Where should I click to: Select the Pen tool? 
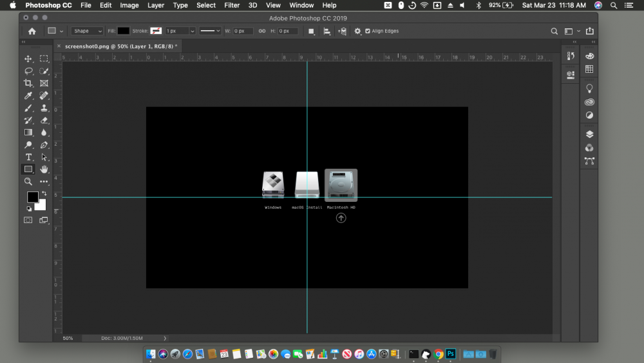[x=44, y=144]
